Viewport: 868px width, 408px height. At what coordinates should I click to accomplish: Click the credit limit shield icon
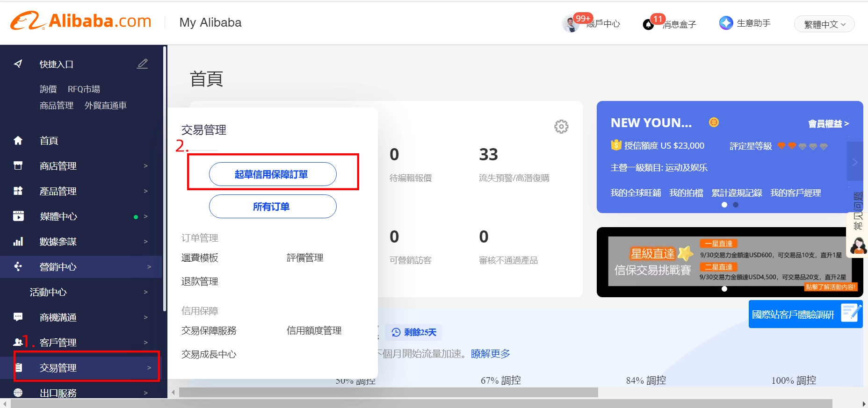pyautogui.click(x=616, y=145)
